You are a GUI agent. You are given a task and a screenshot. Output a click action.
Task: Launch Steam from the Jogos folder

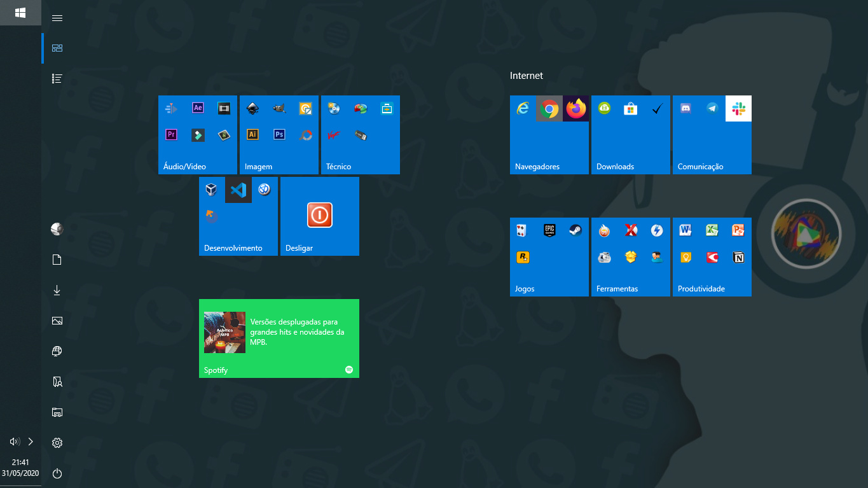click(575, 230)
